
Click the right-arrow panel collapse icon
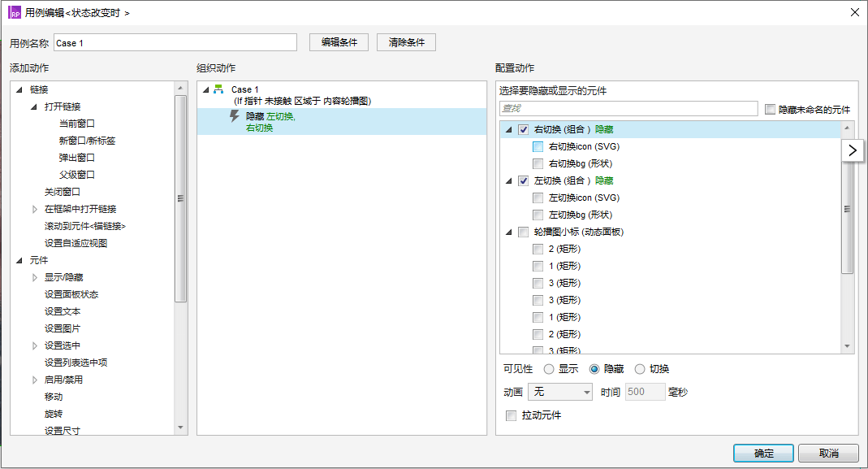click(x=853, y=150)
